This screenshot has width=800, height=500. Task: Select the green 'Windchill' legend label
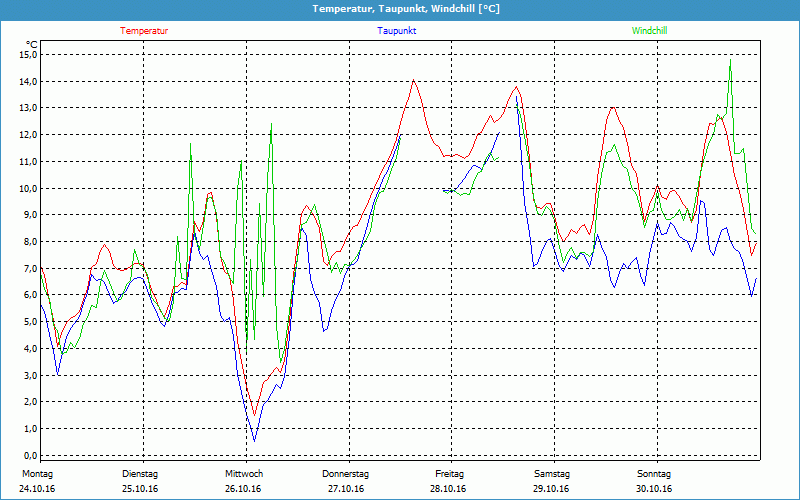tap(649, 31)
